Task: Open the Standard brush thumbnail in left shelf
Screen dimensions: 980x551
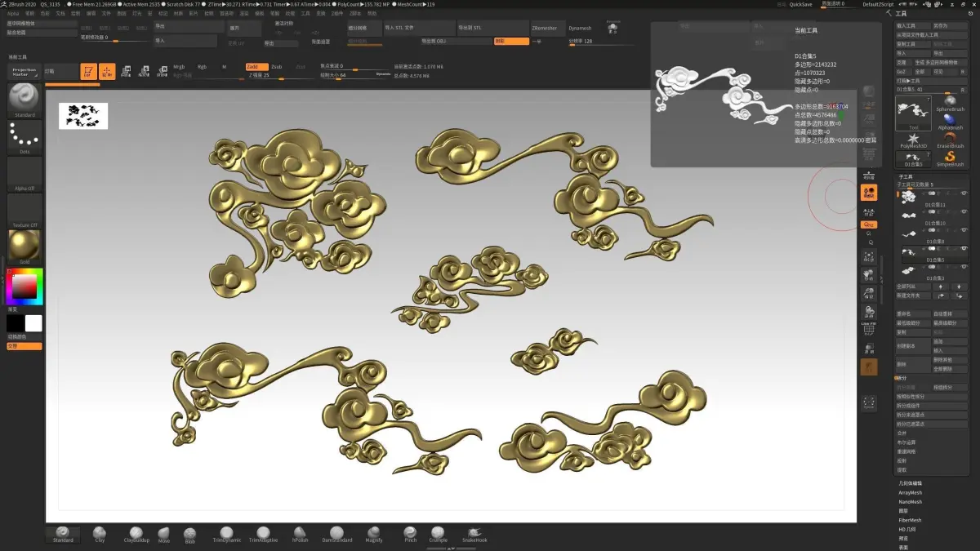Action: tap(24, 100)
